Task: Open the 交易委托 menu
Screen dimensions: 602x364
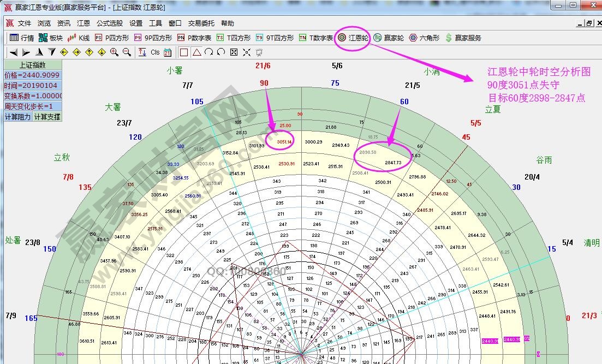Action: (201, 23)
